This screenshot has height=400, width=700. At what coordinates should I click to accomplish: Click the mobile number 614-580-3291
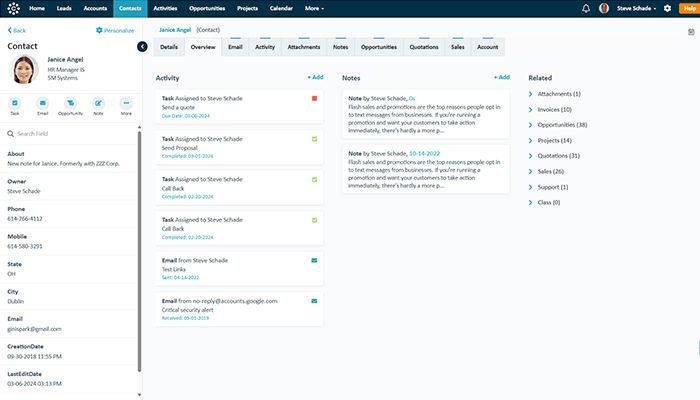25,246
